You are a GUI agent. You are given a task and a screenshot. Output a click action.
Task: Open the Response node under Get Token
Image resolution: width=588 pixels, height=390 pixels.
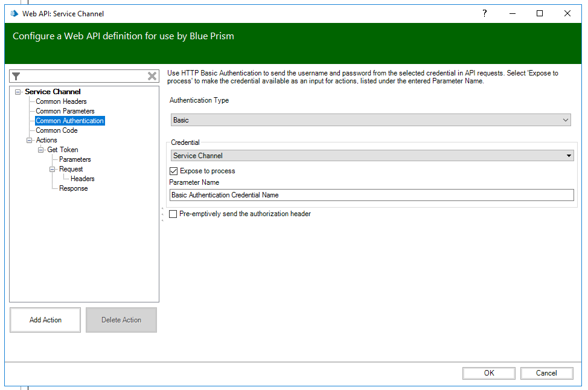[x=73, y=188]
